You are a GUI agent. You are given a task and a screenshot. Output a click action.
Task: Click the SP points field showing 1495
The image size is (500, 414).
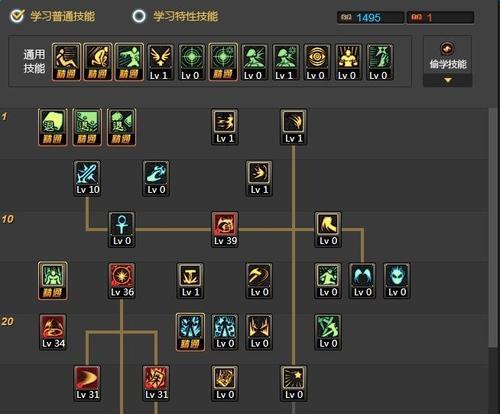pyautogui.click(x=371, y=17)
